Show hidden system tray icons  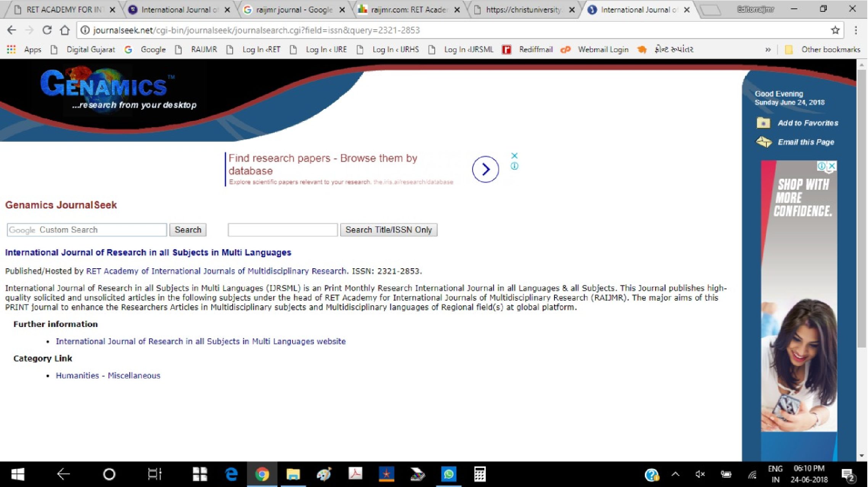(675, 474)
